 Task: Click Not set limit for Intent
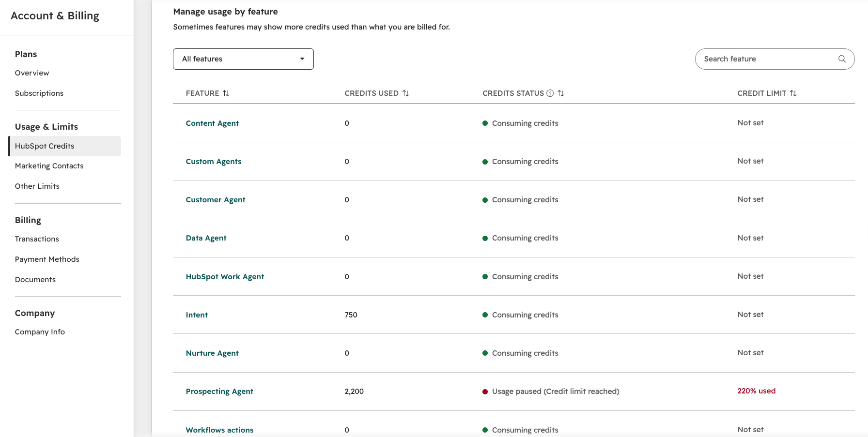coord(750,315)
